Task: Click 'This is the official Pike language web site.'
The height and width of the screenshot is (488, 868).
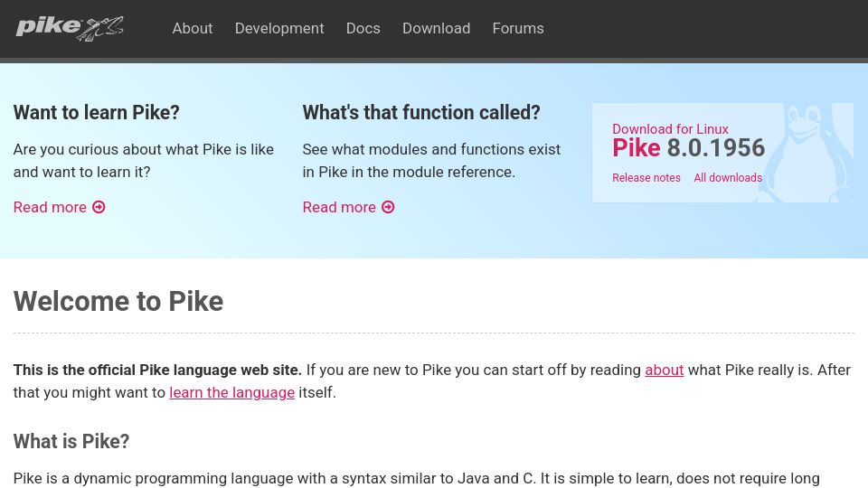Action: pos(157,370)
